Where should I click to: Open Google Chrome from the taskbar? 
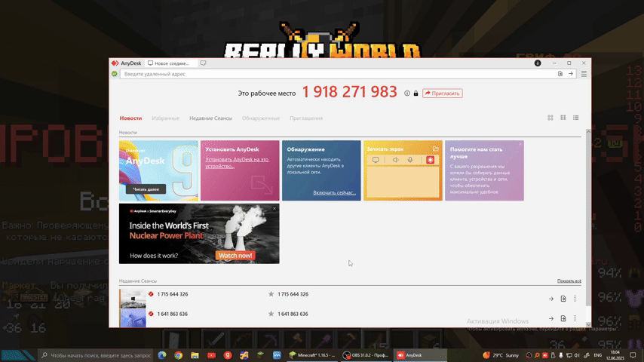[x=178, y=355]
